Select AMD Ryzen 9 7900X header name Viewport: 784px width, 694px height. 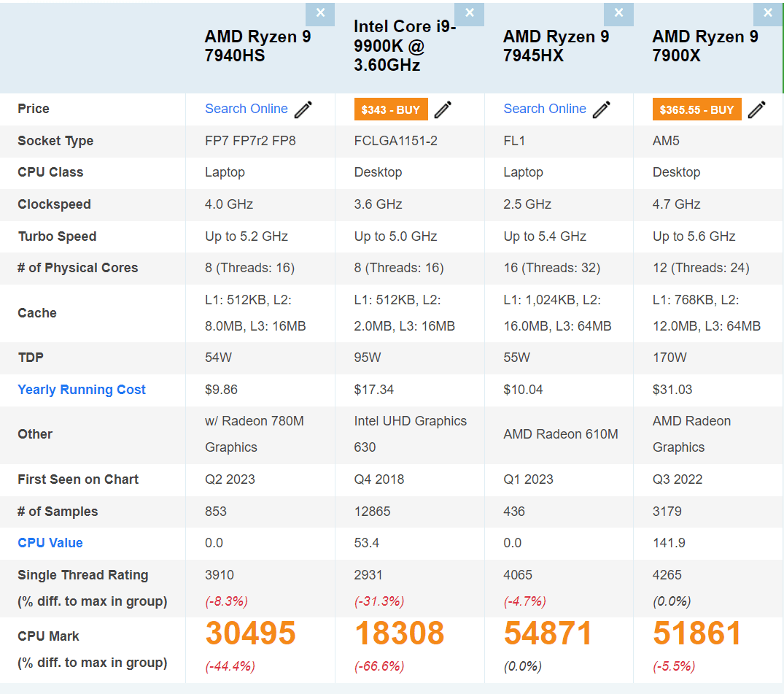pyautogui.click(x=705, y=46)
